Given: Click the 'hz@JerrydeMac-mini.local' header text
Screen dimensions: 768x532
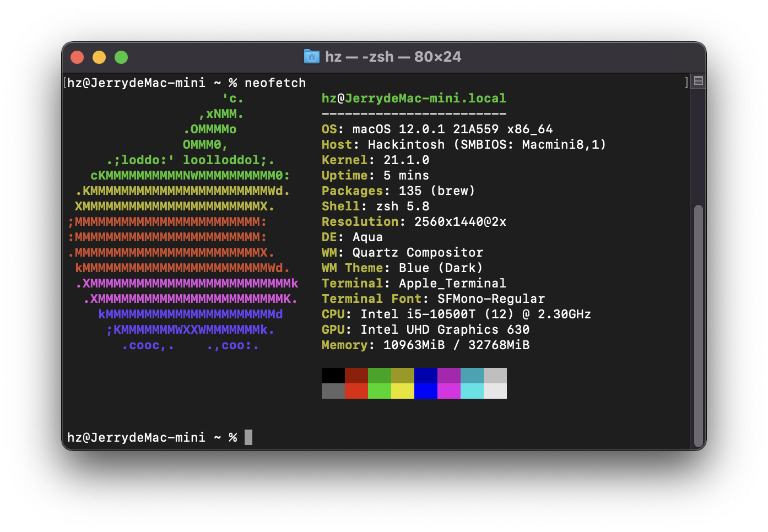Looking at the screenshot, I should 414,98.
